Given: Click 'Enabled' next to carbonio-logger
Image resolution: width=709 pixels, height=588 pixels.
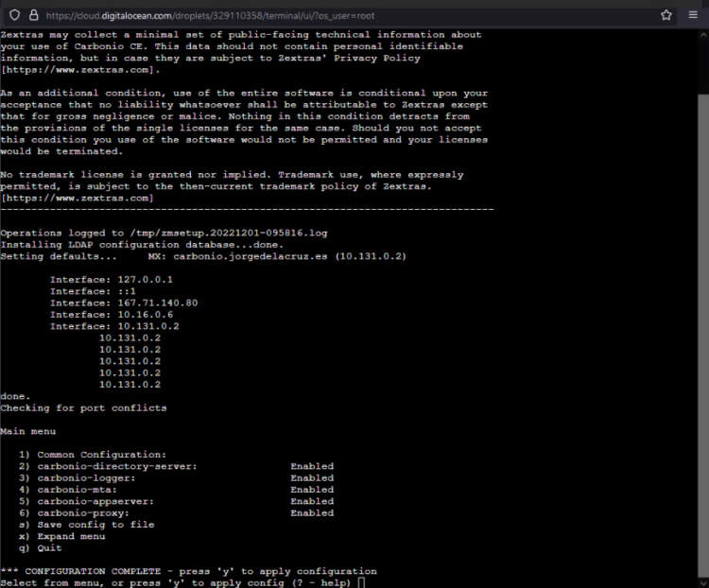Looking at the screenshot, I should 312,478.
